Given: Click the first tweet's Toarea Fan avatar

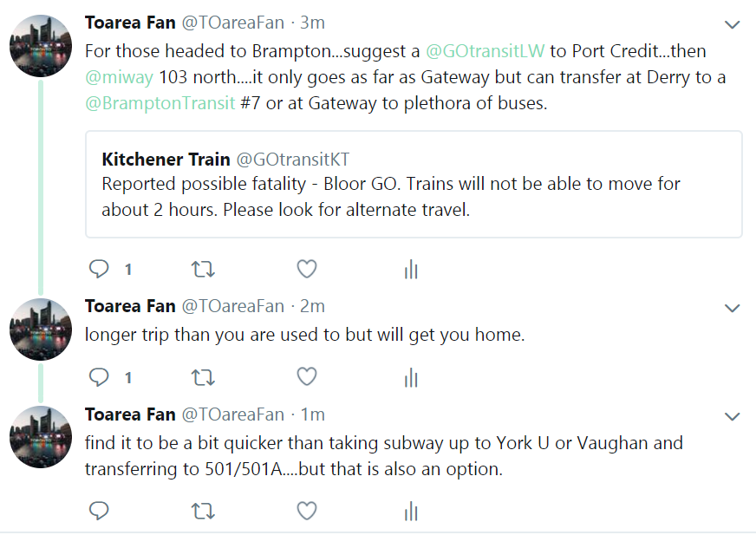Looking at the screenshot, I should click(x=40, y=46).
